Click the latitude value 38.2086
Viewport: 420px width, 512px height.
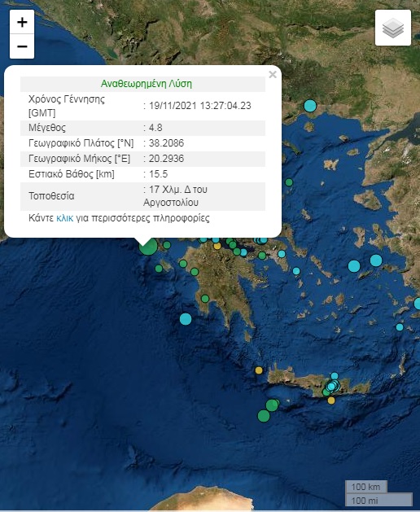[x=166, y=143]
